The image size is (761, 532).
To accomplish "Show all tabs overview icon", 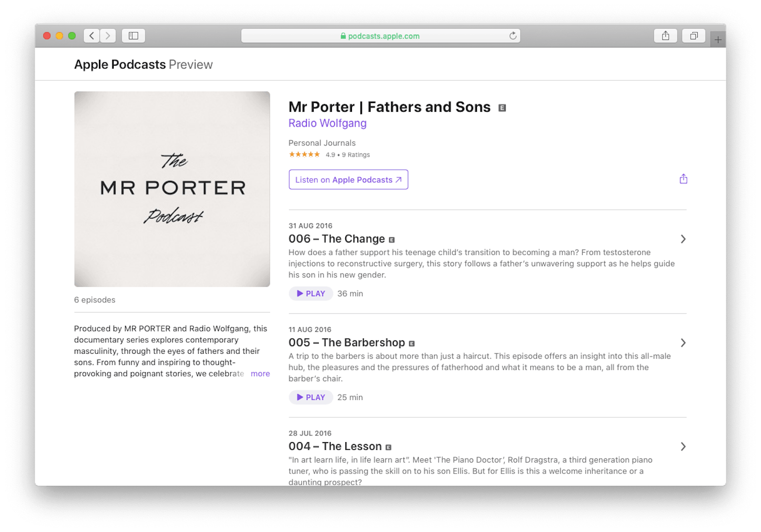I will click(x=694, y=36).
